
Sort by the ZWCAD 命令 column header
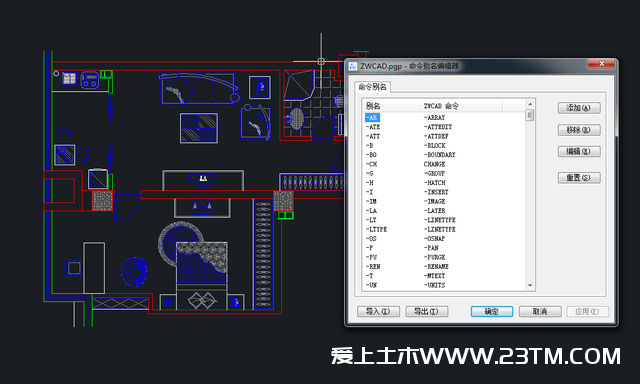point(461,106)
